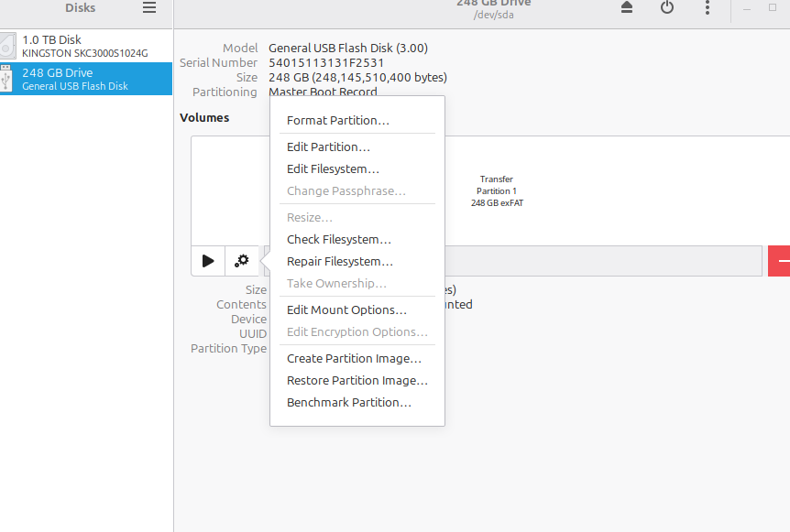Open Create Partition Image
Viewport: 790px width, 532px height.
tap(354, 358)
